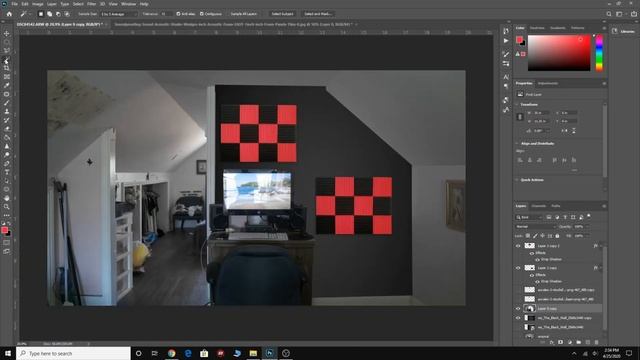Switch to the Swatches tab

point(537,28)
